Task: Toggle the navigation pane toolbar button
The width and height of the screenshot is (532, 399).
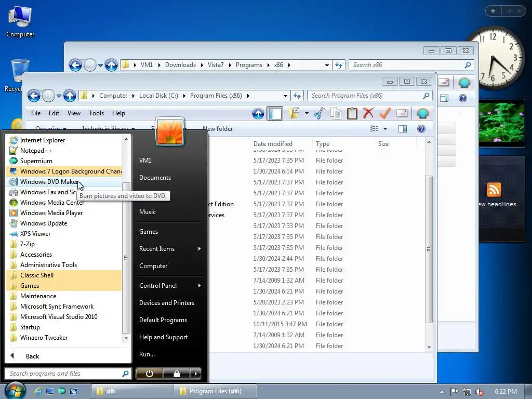Action: [x=275, y=113]
